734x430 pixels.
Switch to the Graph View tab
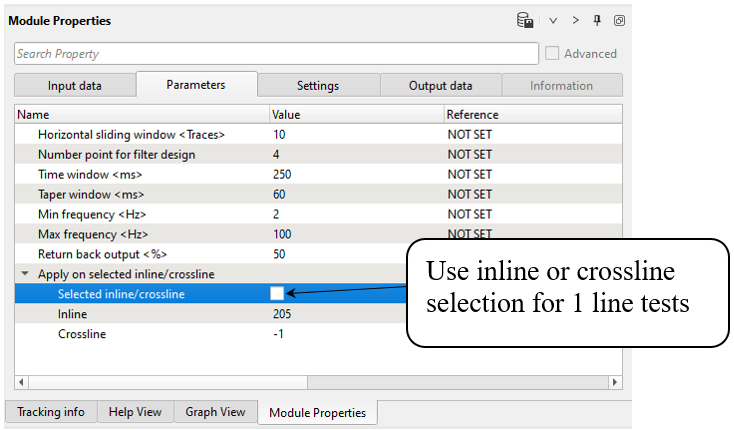[x=215, y=412]
